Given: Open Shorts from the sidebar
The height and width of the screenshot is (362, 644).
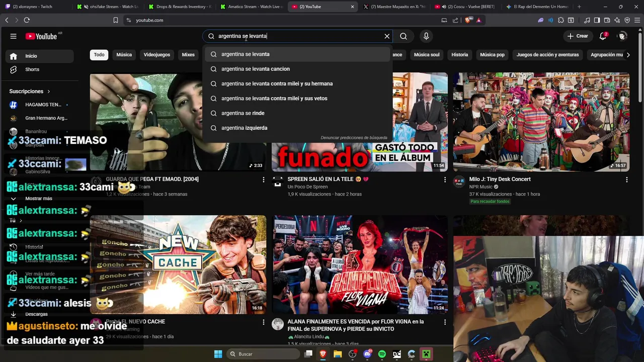Looking at the screenshot, I should (x=39, y=69).
